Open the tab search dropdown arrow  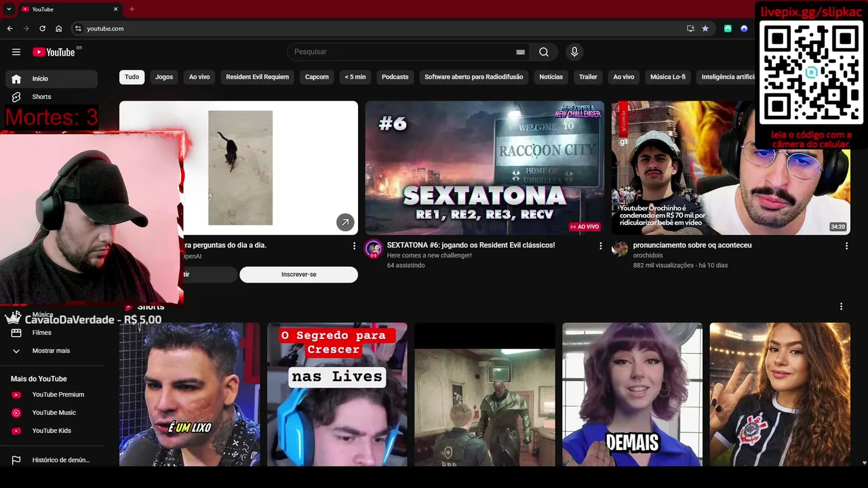(9, 9)
